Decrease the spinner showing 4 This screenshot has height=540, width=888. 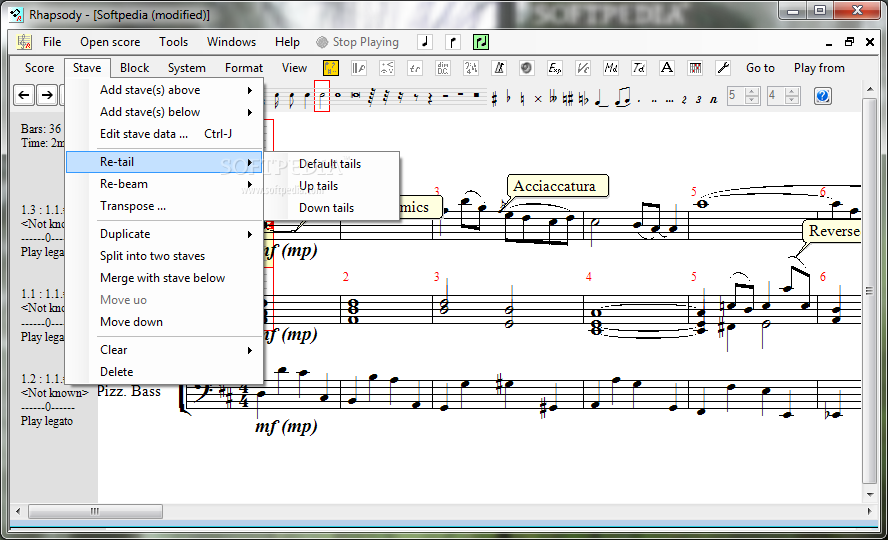tap(792, 100)
